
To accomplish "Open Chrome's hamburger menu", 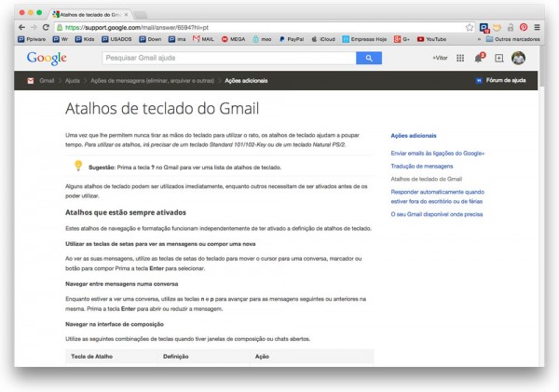I will [x=537, y=27].
